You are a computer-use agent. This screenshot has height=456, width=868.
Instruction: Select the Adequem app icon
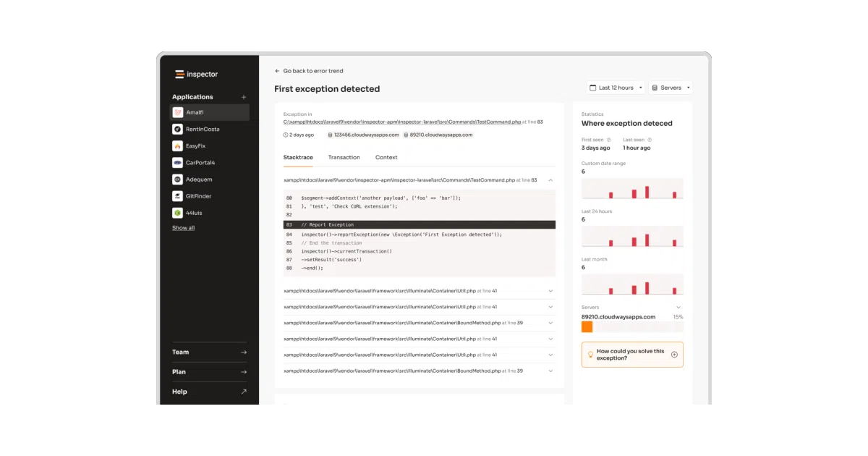pos(177,179)
